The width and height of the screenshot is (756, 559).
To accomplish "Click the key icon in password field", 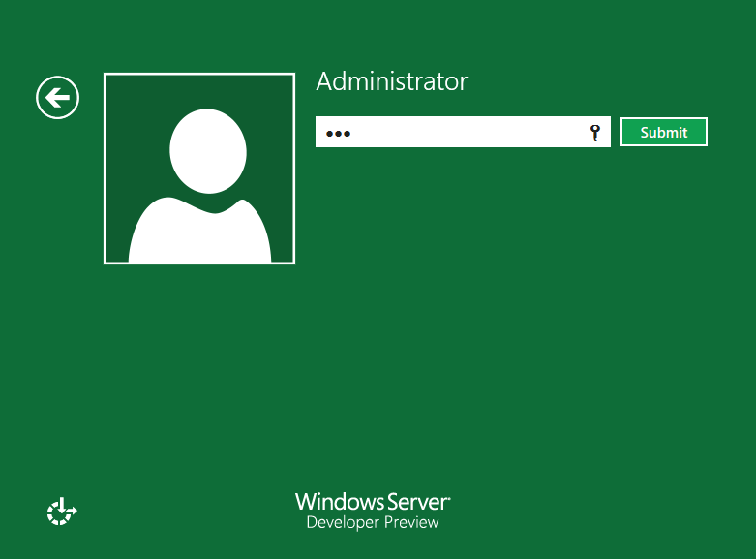I will pyautogui.click(x=595, y=133).
